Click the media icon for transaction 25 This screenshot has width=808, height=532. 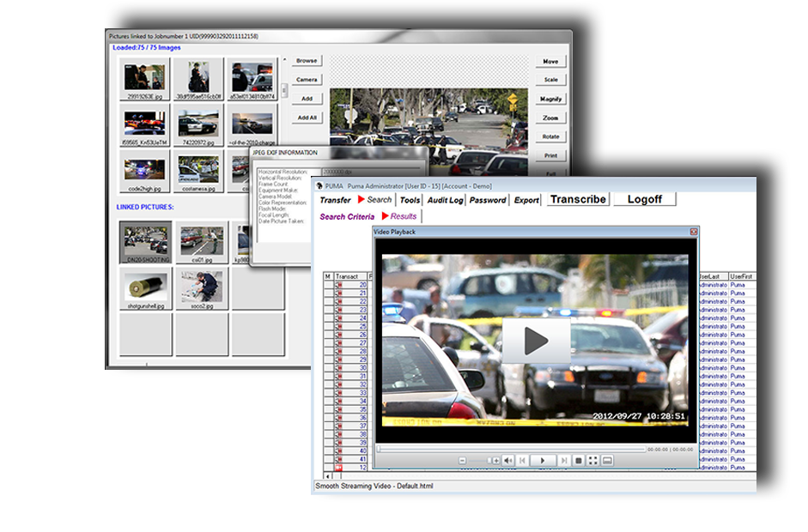point(339,327)
